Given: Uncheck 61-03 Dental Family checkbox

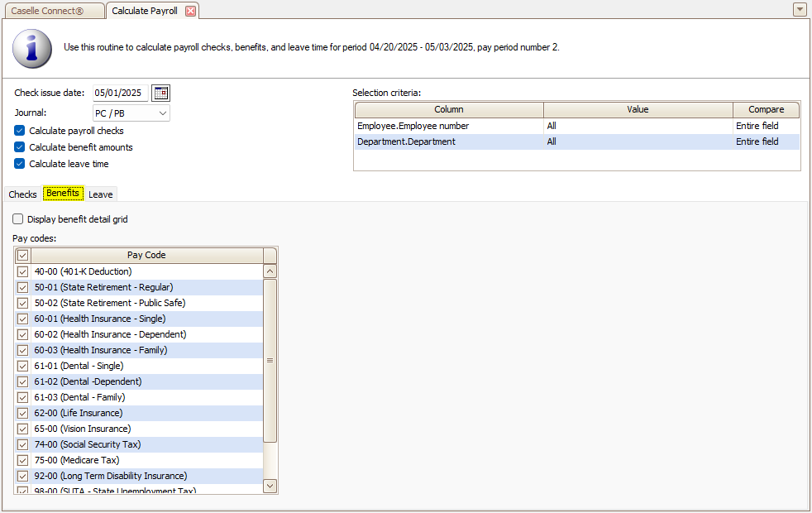Looking at the screenshot, I should pyautogui.click(x=23, y=397).
